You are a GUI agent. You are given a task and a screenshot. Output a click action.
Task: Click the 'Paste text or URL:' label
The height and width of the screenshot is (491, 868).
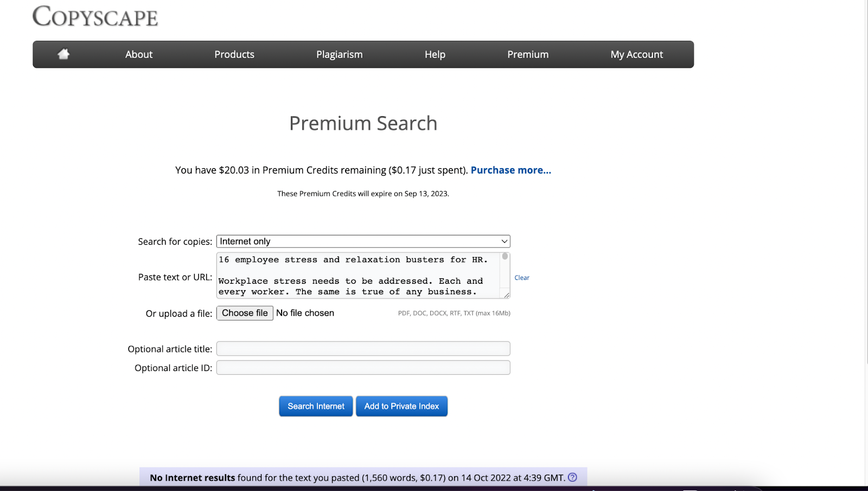[175, 277]
